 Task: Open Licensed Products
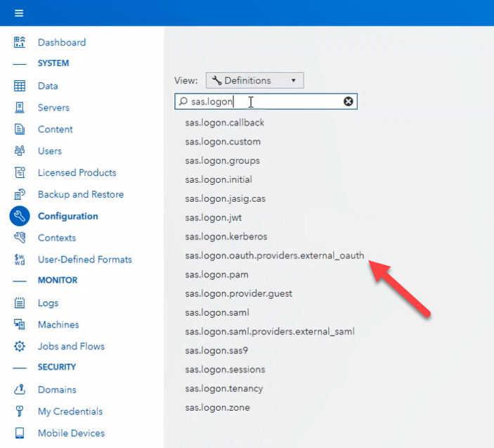coord(77,172)
